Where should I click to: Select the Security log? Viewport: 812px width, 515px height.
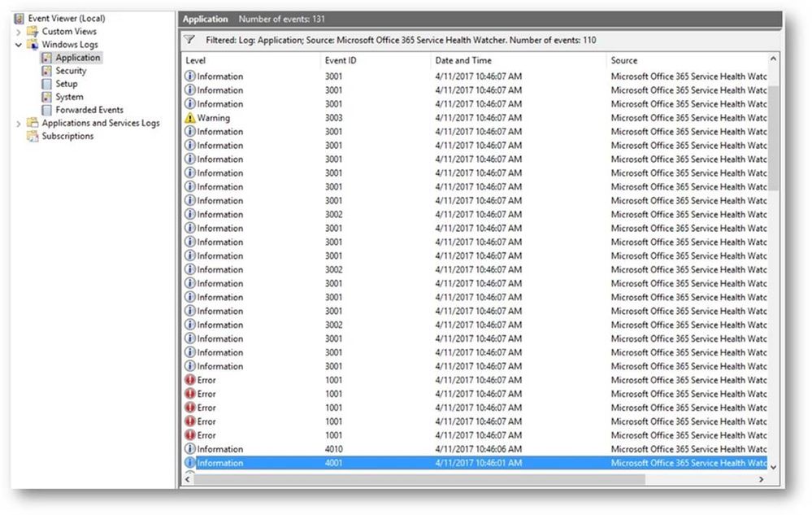pos(71,71)
